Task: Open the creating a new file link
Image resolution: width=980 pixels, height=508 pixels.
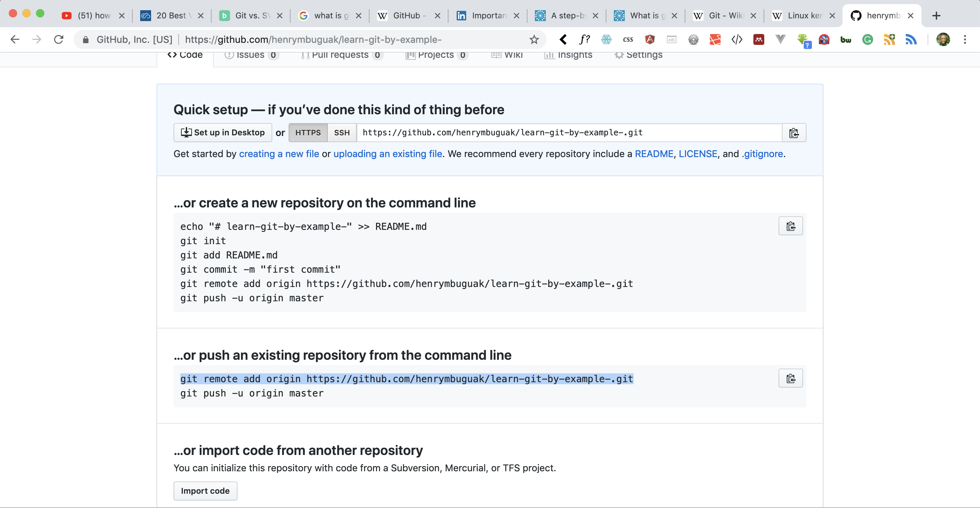Action: (279, 154)
